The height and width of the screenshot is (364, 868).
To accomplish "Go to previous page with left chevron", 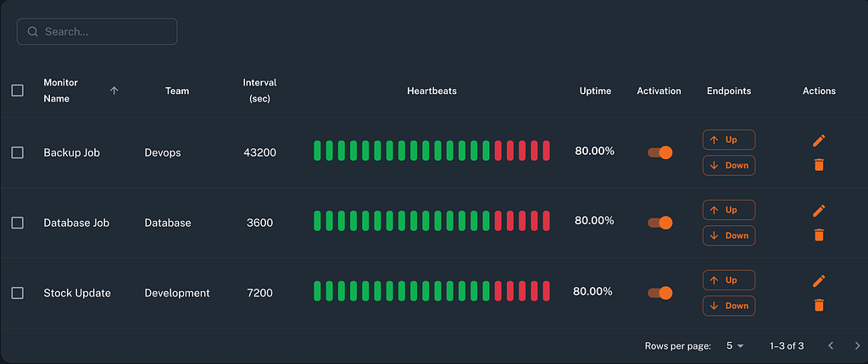I will [x=831, y=345].
